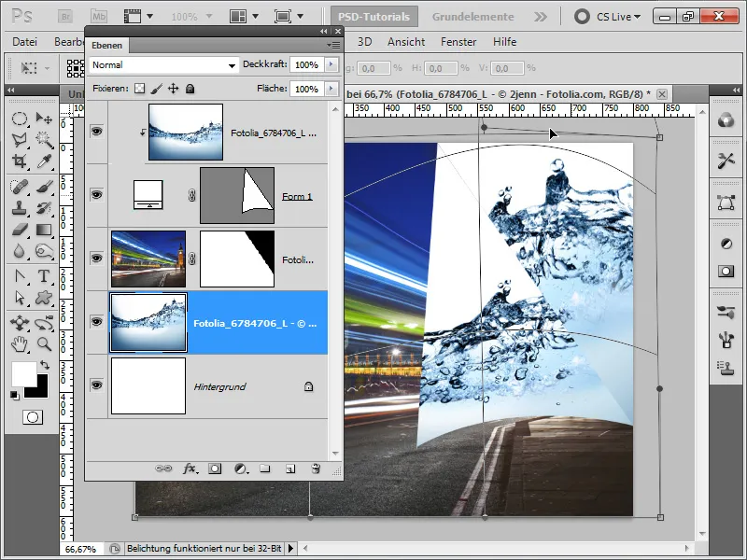747x560 pixels.
Task: Open the 3D menu
Action: tap(364, 42)
